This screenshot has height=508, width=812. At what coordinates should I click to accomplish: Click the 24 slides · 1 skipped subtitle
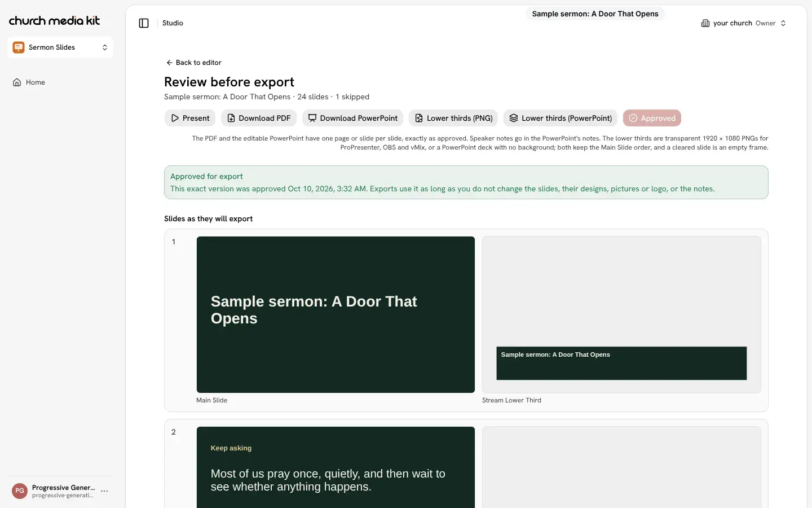[333, 97]
